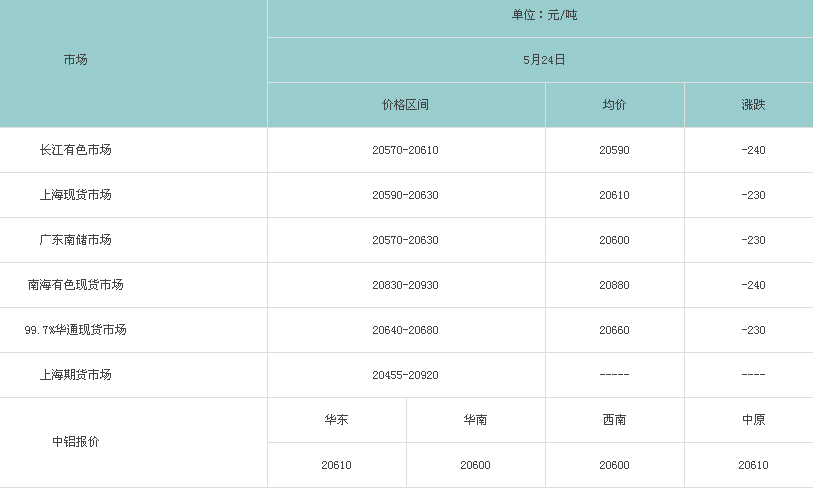Select the 广东南储市场 row label
The height and width of the screenshot is (489, 813).
(x=75, y=240)
